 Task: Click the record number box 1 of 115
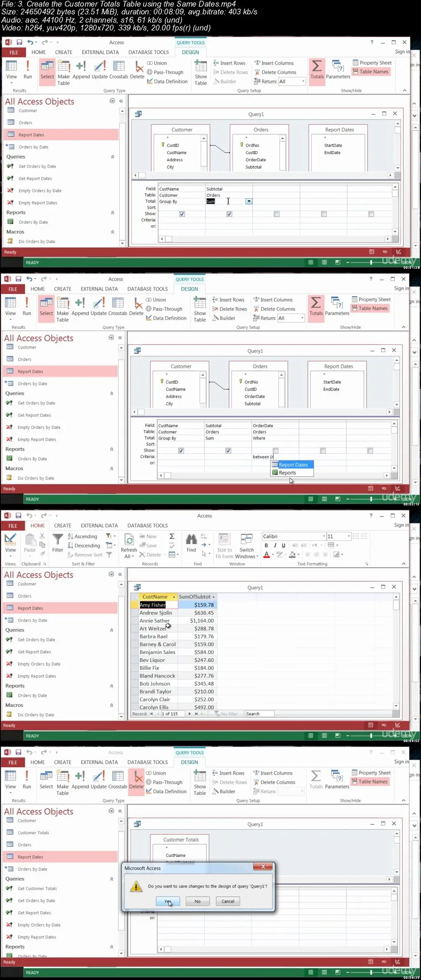pyautogui.click(x=173, y=714)
